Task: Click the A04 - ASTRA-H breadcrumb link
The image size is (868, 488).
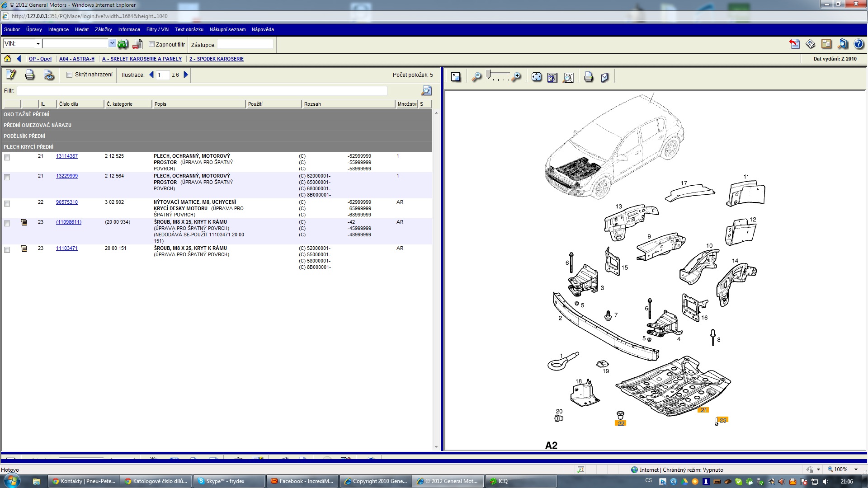Action: click(76, 59)
